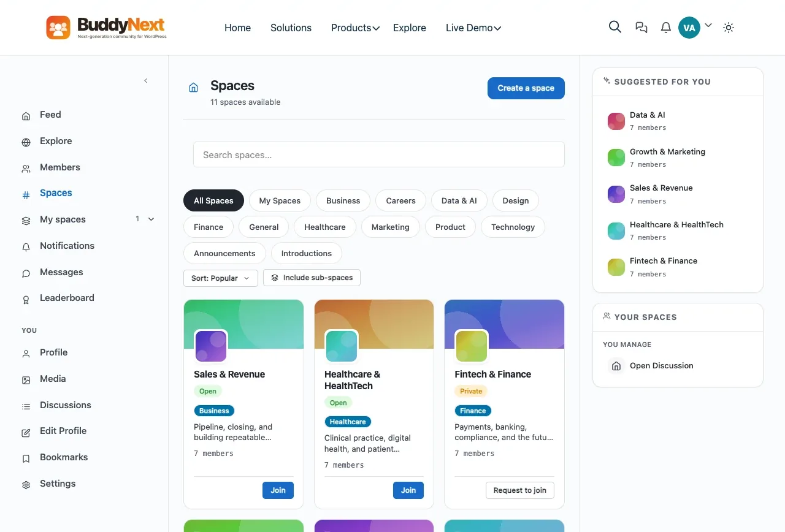
Task: Collapse the left sidebar
Action: point(146,81)
